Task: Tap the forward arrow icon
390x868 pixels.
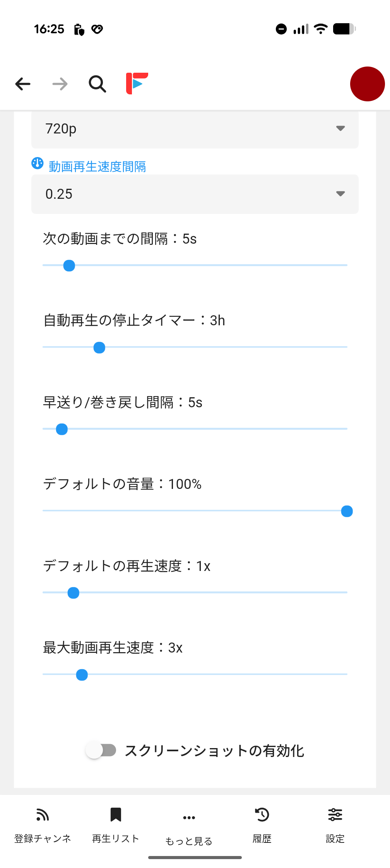Action: (x=60, y=84)
